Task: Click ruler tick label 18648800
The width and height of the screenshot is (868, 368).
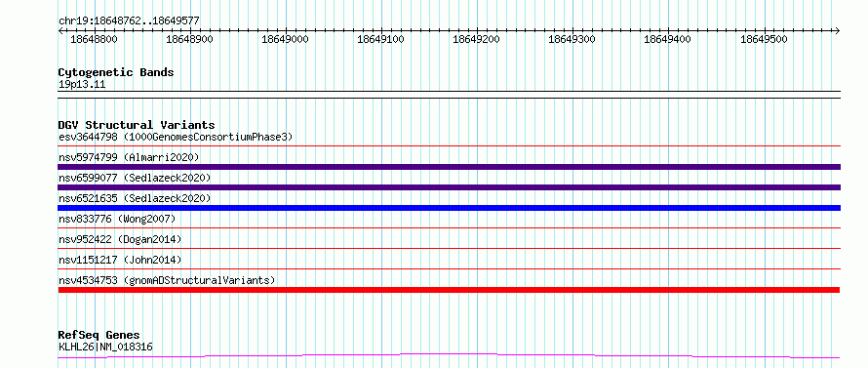Action: [94, 39]
